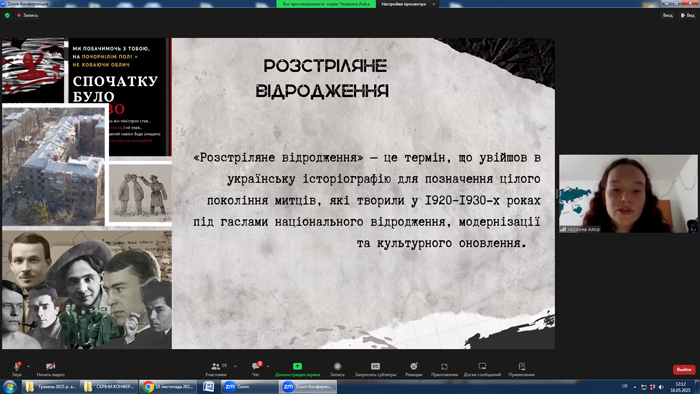
Task: Open the Приложения apps panel
Action: pyautogui.click(x=444, y=369)
